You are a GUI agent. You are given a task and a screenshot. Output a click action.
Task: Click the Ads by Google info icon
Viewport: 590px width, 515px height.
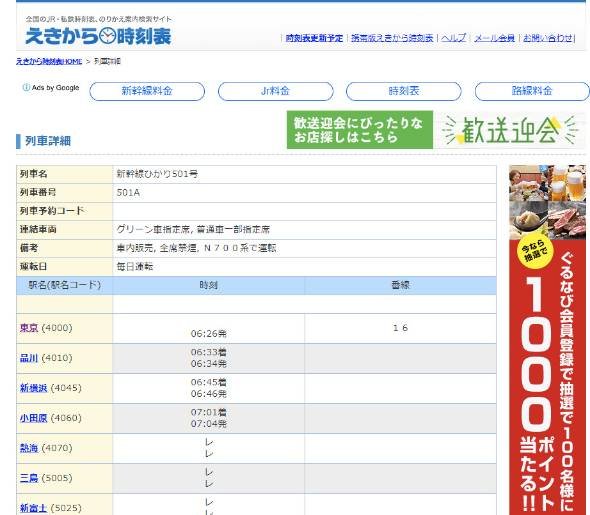26,87
